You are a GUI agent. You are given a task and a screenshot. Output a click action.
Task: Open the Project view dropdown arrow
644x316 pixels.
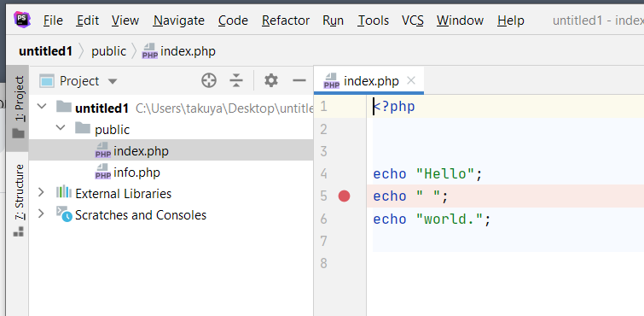point(113,81)
